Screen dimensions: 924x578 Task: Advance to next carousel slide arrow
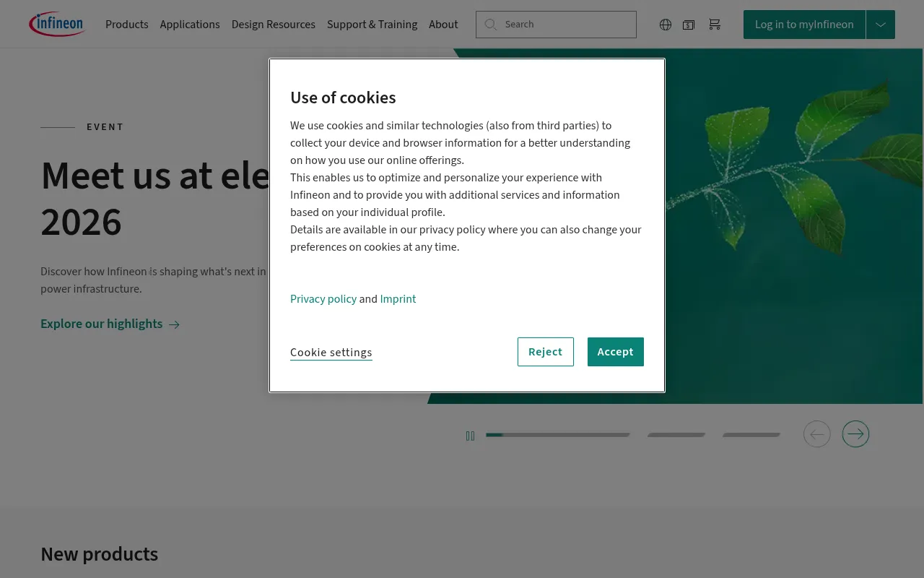(x=855, y=434)
